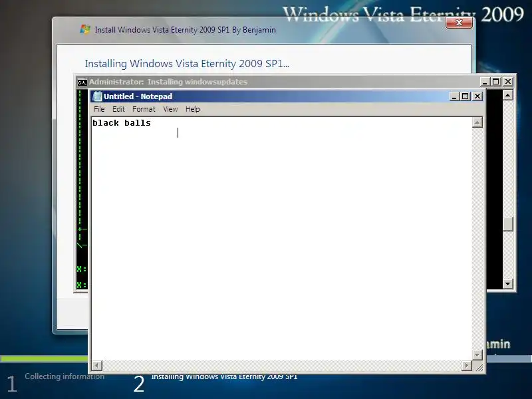Maximize the Administrator command window

click(x=495, y=82)
